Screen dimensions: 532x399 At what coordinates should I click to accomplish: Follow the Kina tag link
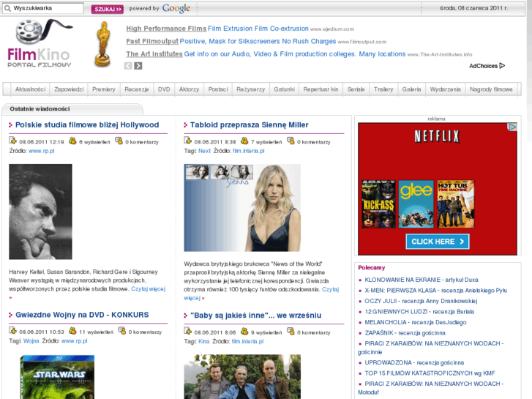point(204,341)
